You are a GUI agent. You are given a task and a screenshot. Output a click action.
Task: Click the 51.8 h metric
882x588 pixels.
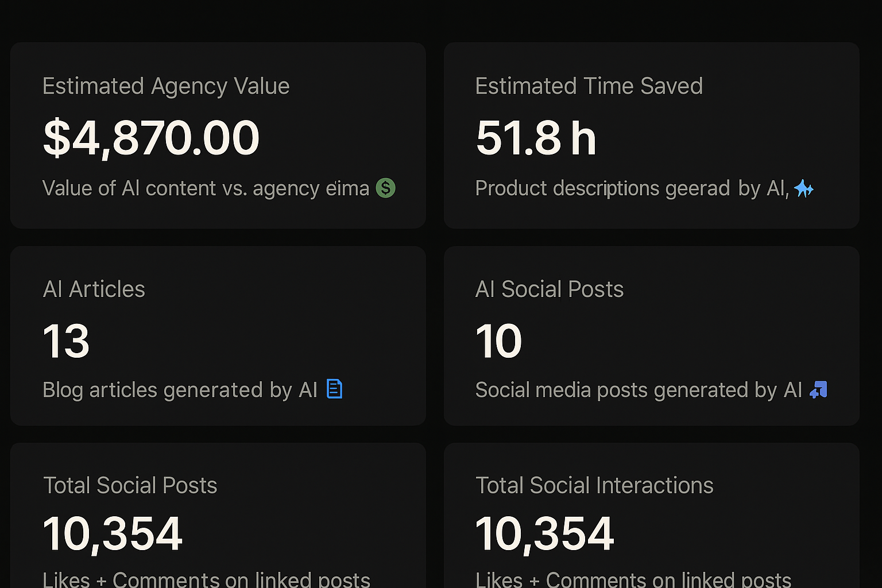tap(535, 137)
